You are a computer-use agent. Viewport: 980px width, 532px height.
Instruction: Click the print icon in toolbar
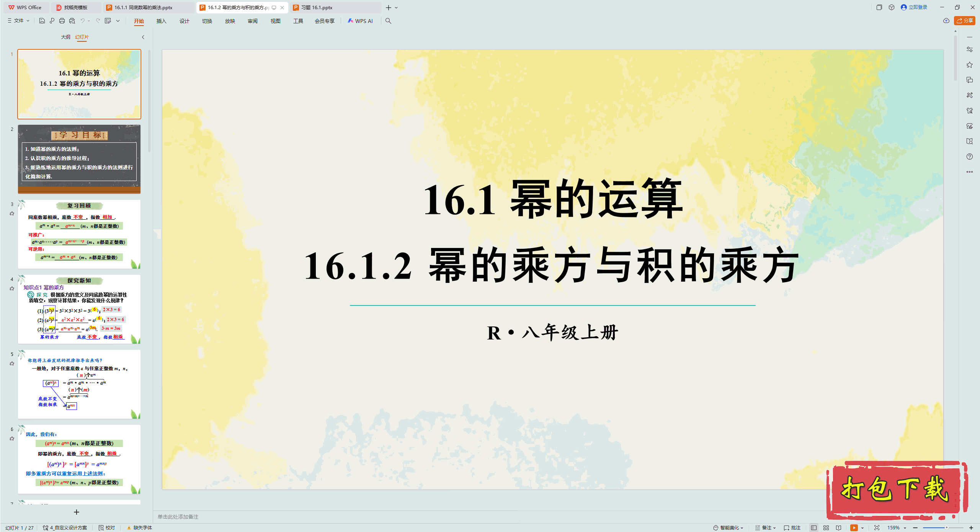coord(62,21)
